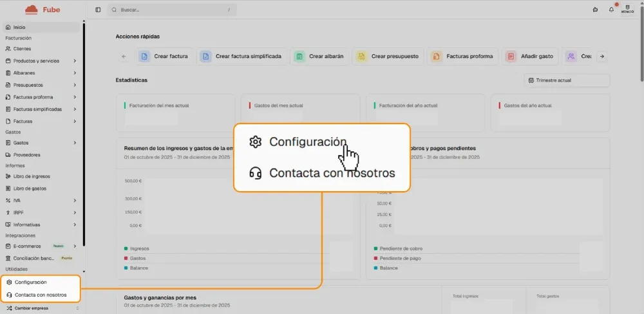
Task: Click the Facturación del mes actual card
Action: [176, 113]
